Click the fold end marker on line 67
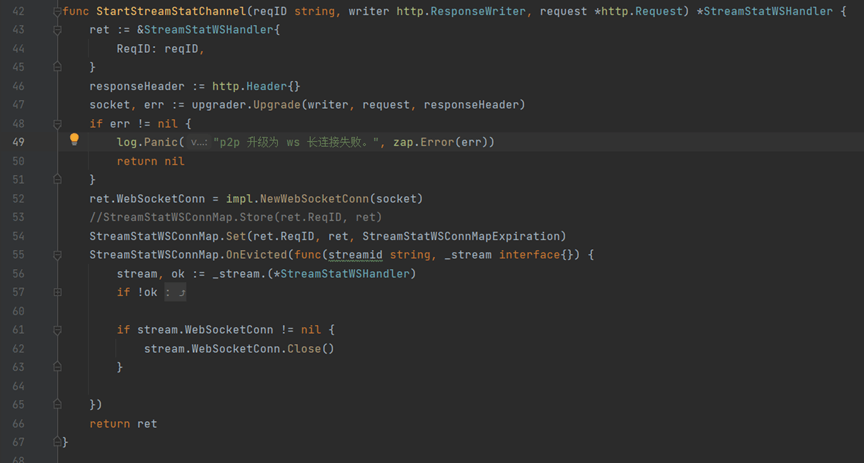 click(57, 442)
